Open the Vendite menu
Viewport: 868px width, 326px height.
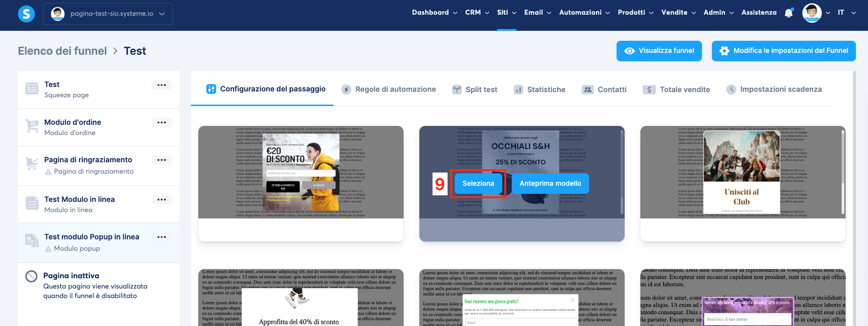678,12
